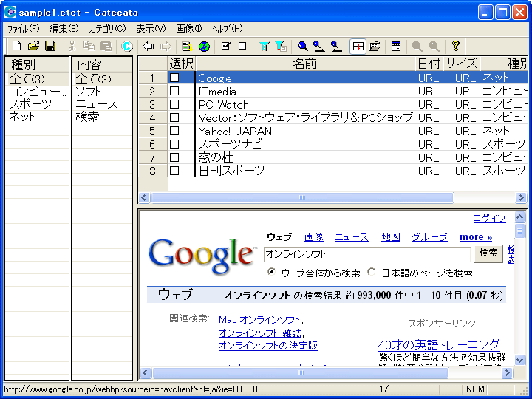Click the list pane scroll right arrow

(521, 197)
